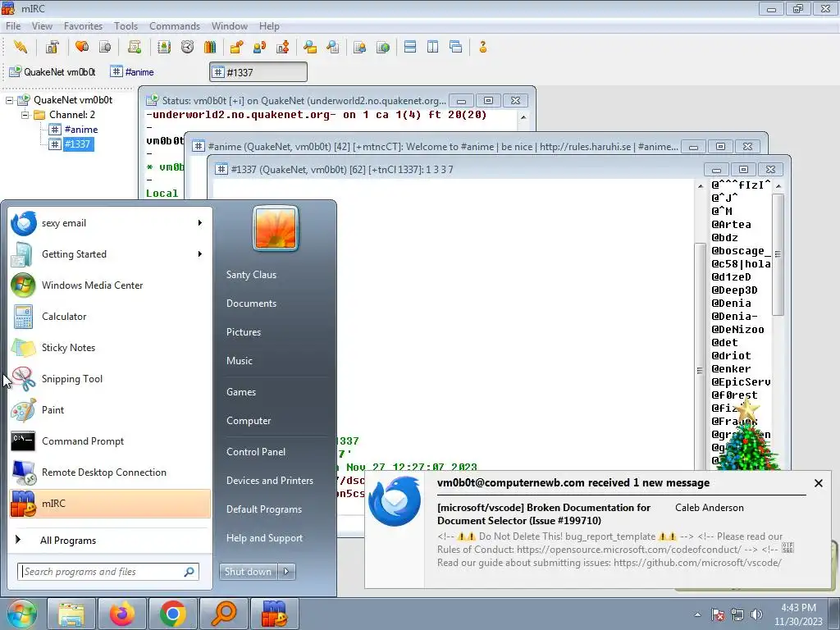Open mIRC Options hammer icon
Image resolution: width=840 pixels, height=630 pixels.
point(52,47)
